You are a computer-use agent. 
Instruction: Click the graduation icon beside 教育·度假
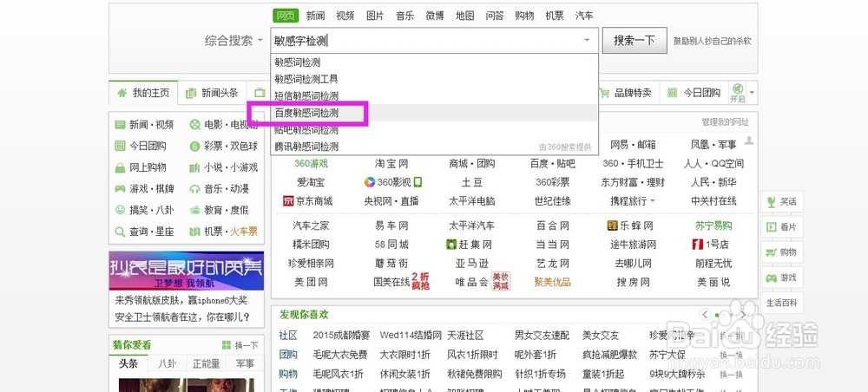[194, 210]
